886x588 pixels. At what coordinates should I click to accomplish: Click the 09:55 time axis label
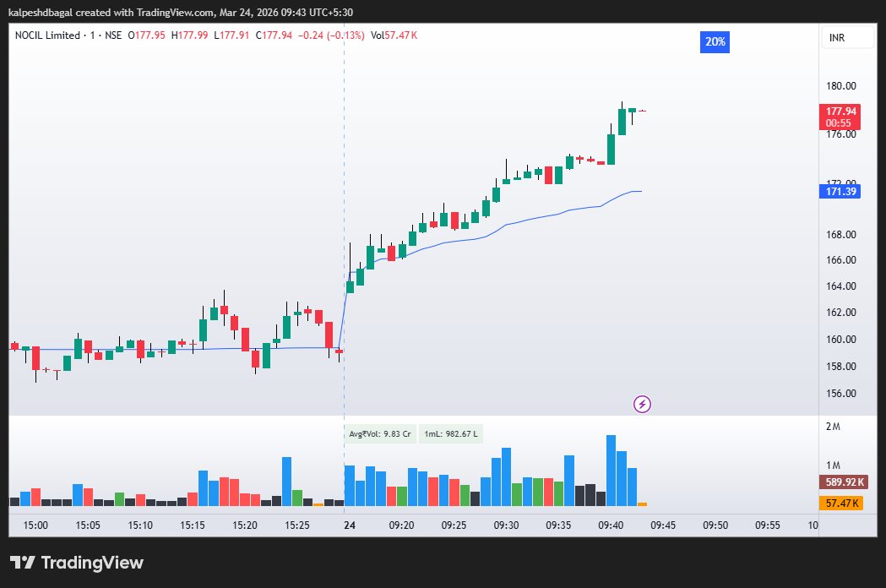click(768, 525)
